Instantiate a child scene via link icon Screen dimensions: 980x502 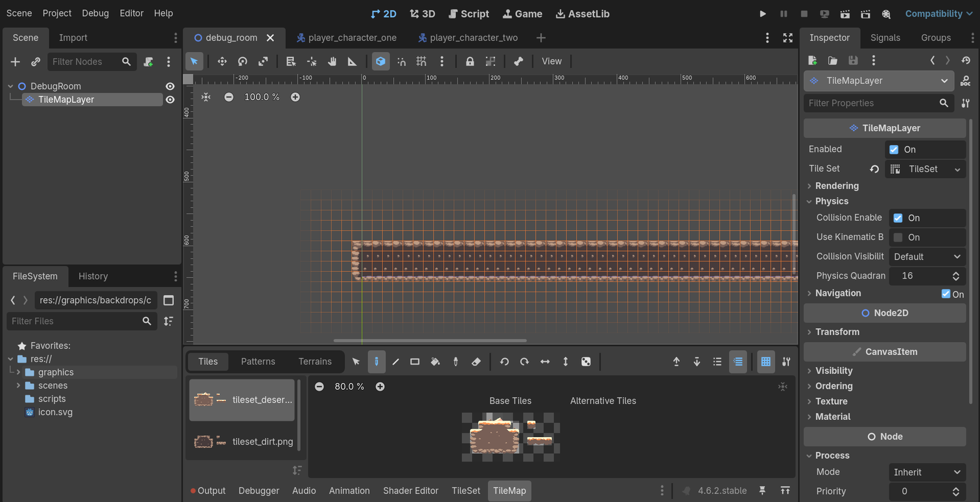point(36,62)
